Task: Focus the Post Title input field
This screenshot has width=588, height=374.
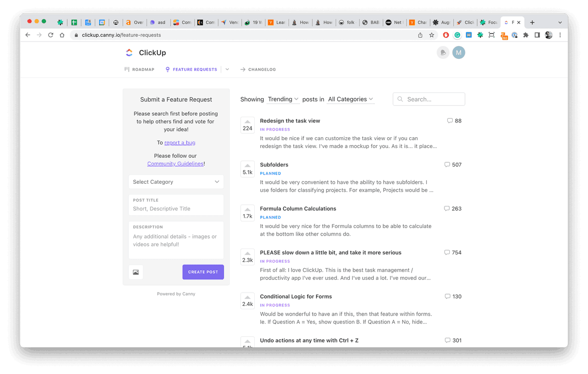Action: (176, 205)
